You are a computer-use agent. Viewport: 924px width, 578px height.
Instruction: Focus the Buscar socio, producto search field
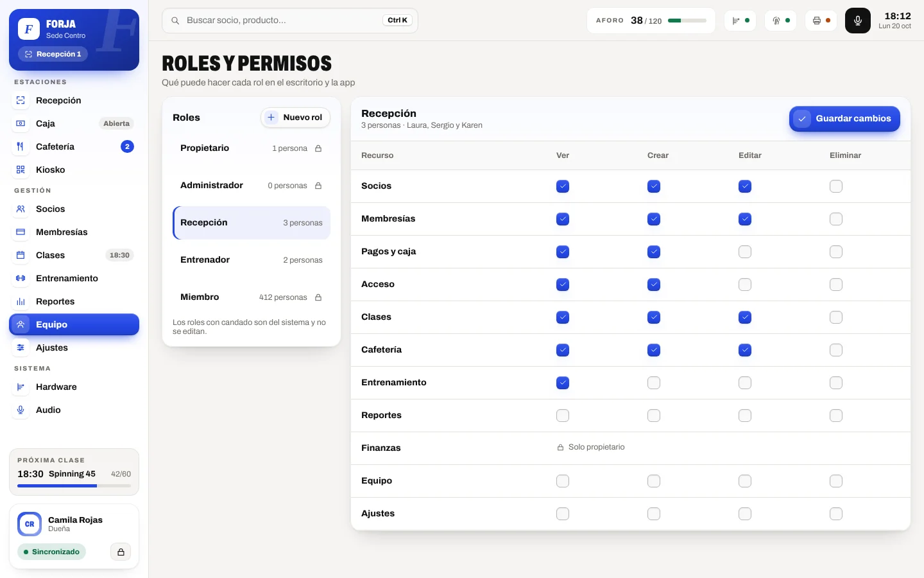[290, 21]
